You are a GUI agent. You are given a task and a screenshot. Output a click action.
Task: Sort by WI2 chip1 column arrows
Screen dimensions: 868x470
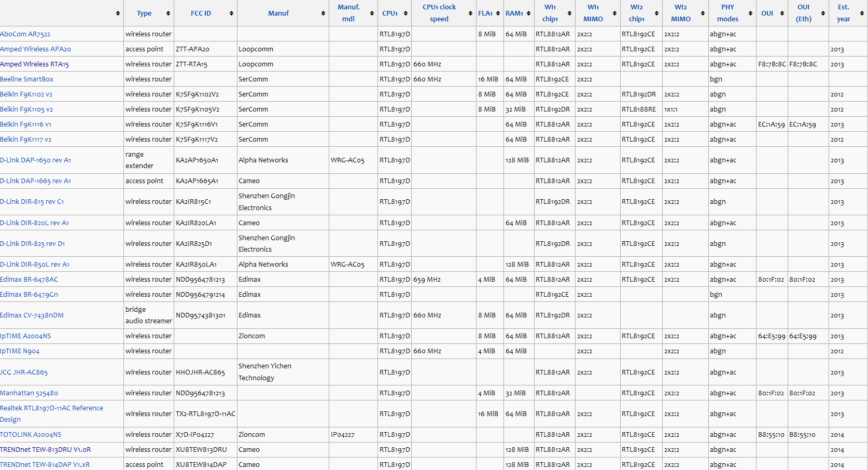(656, 13)
